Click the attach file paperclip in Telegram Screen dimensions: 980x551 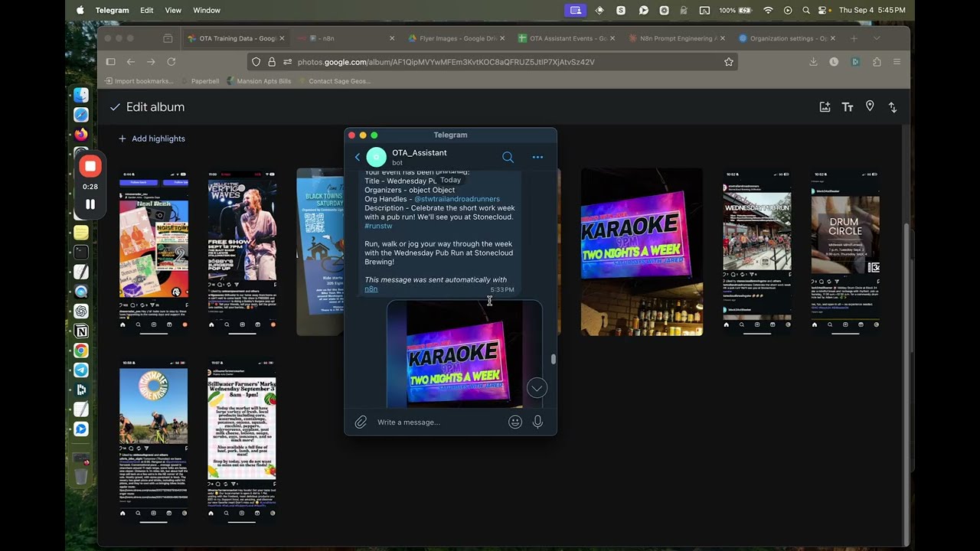tap(361, 422)
